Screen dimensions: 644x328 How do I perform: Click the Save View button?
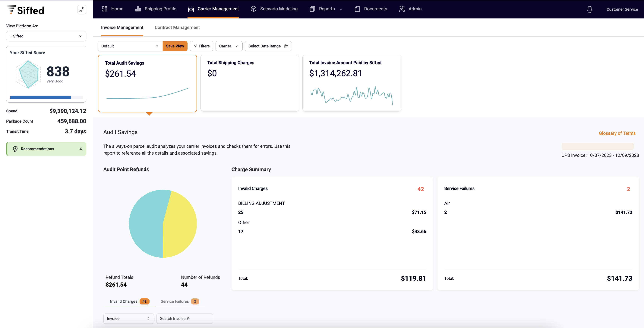point(175,46)
